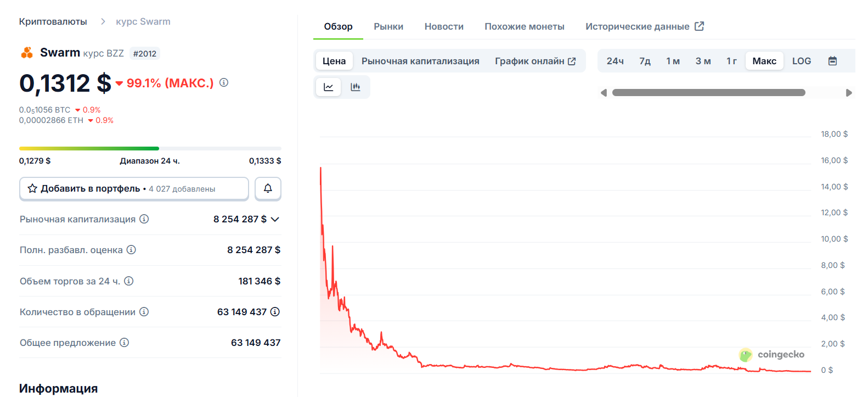The image size is (868, 397).
Task: Select the Цена chart mode
Action: pos(334,61)
